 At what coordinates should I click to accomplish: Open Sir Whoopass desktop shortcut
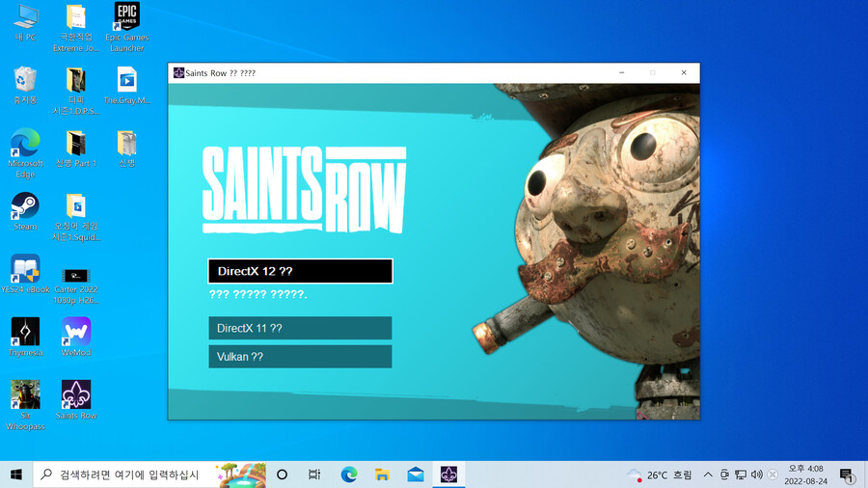pos(25,395)
